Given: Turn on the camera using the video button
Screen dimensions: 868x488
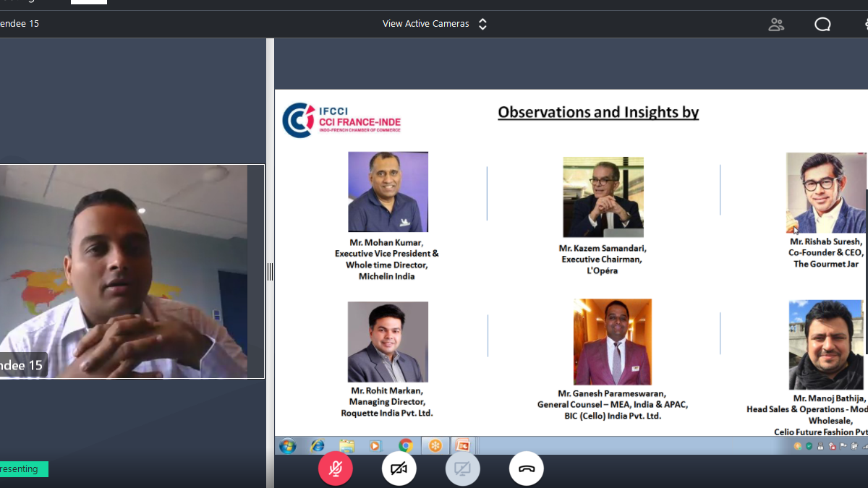Looking at the screenshot, I should pos(399,469).
